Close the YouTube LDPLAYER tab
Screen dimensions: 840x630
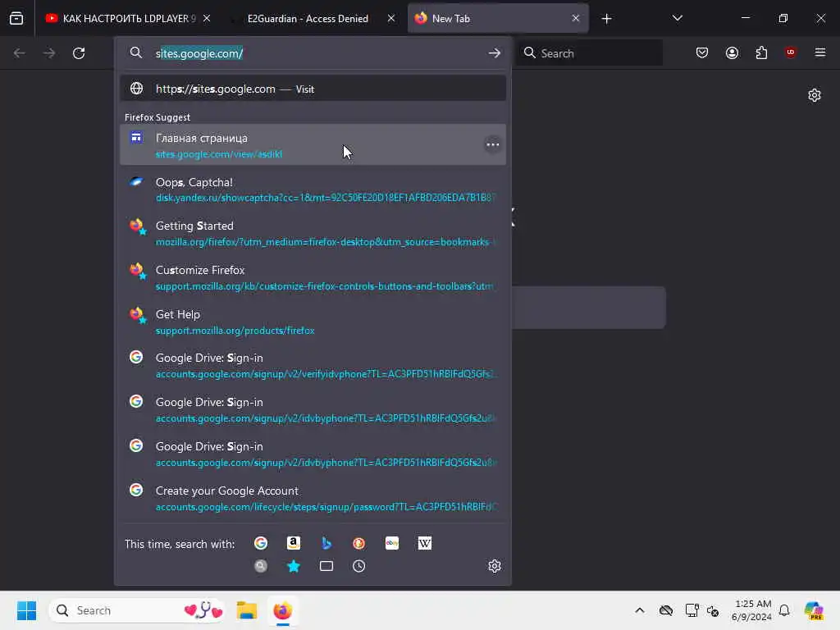tap(207, 19)
